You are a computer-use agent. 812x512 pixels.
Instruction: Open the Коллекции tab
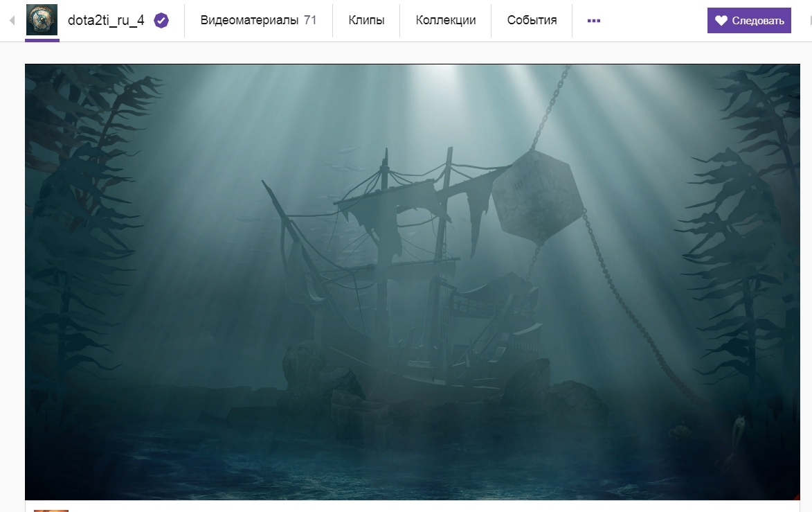445,20
